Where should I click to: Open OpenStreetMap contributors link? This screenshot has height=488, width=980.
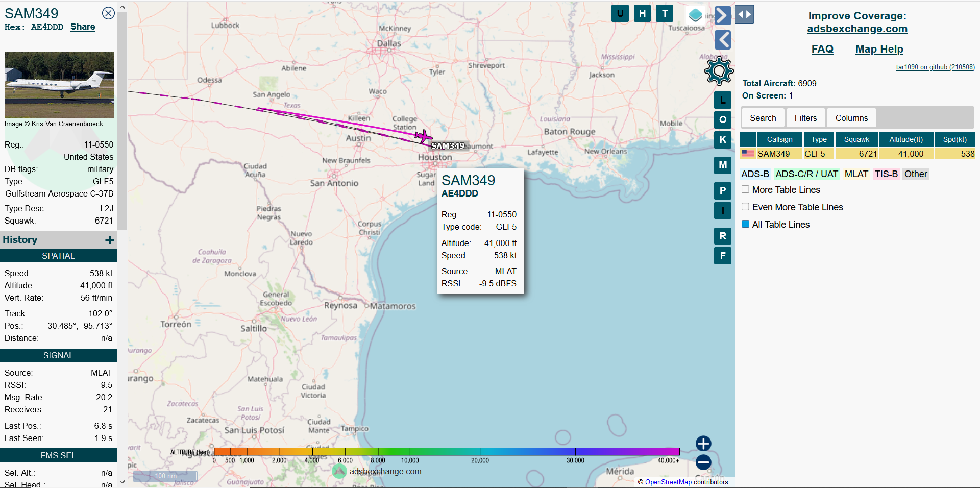click(x=668, y=482)
